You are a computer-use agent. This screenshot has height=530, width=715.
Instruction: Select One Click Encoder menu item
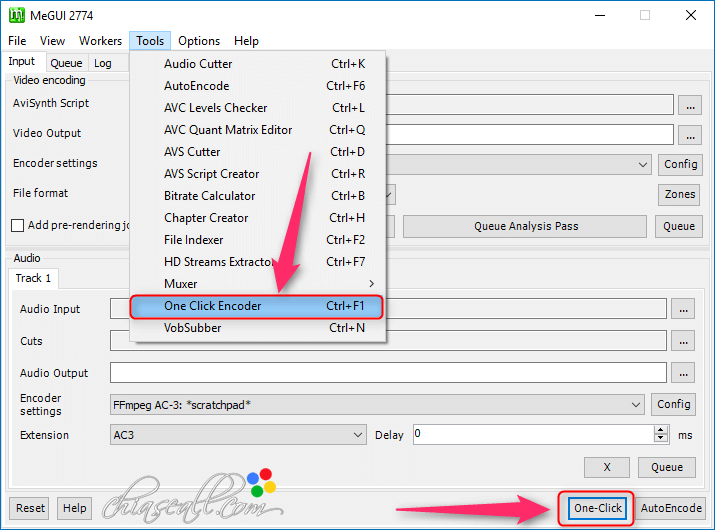click(256, 306)
